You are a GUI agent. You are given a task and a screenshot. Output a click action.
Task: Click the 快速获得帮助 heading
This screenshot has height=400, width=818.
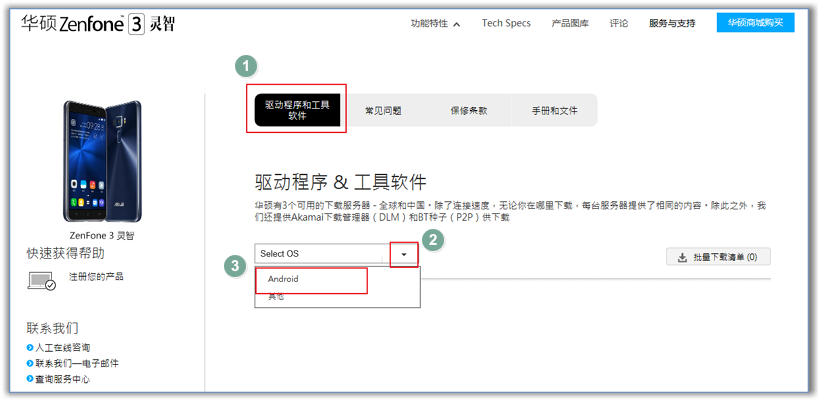pos(66,253)
